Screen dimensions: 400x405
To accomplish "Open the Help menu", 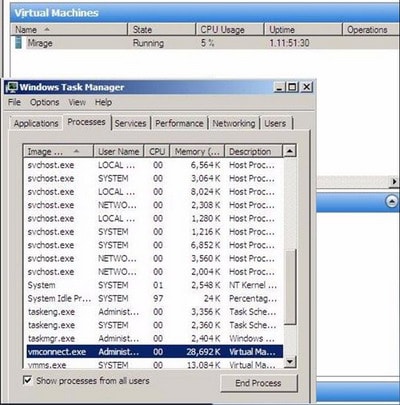I will [x=103, y=102].
